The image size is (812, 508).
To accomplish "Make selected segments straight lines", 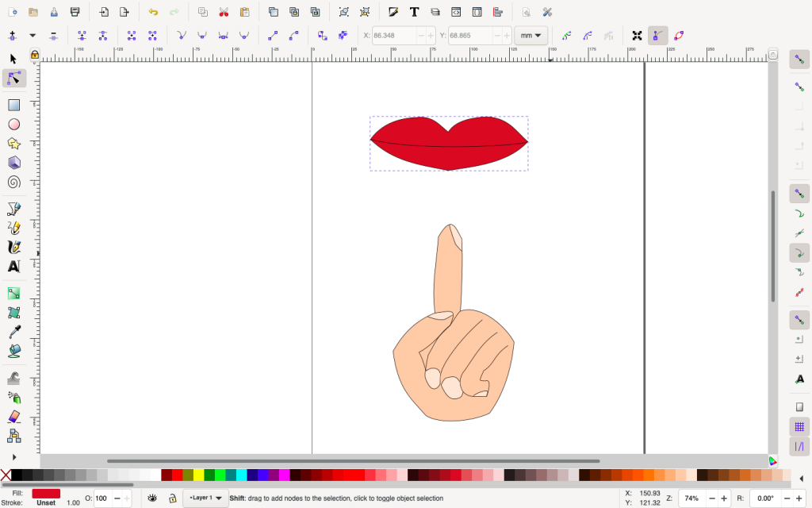I will (273, 35).
